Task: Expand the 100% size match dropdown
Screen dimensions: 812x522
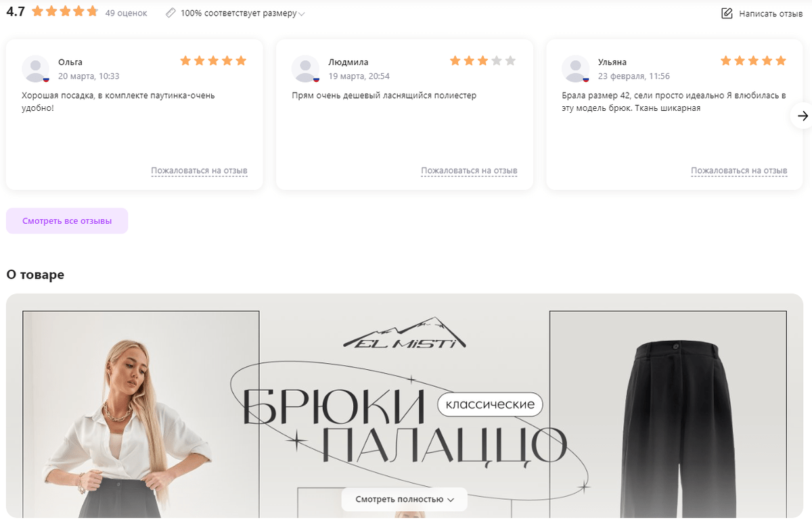Action: click(x=235, y=14)
